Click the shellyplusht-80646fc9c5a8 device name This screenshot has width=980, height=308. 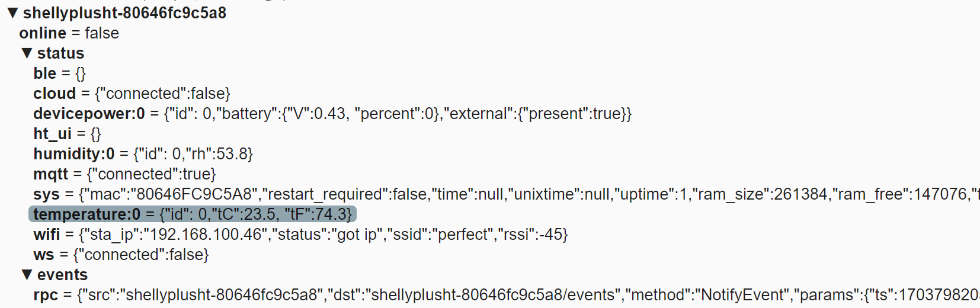coord(124,13)
